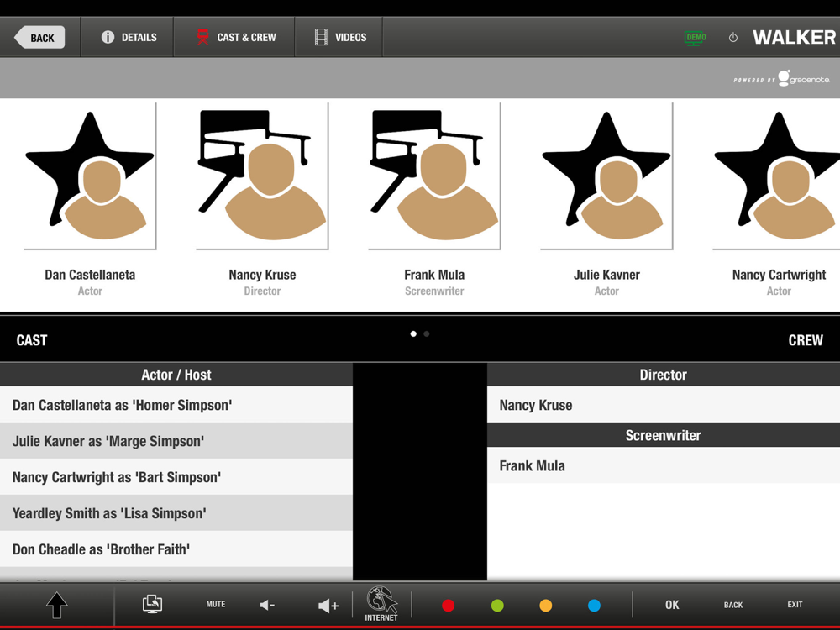Select Dan Castellaneta's actor thumbnail
Viewport: 840px width, 630px height.
90,176
